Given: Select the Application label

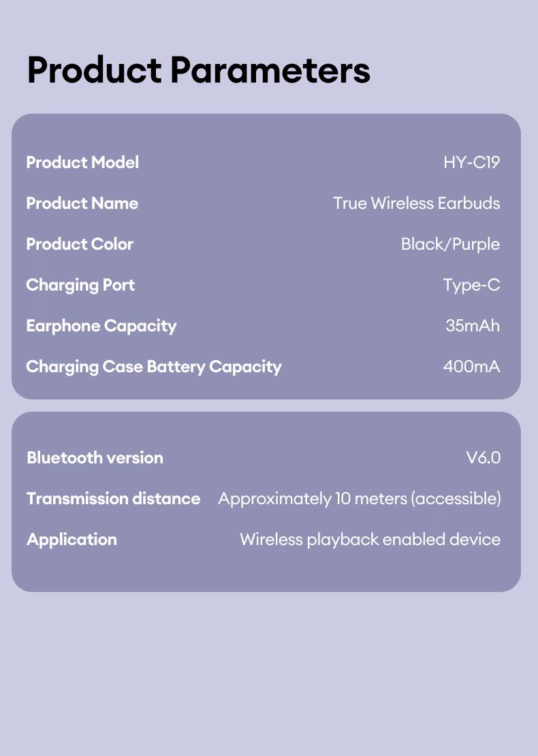Looking at the screenshot, I should click(72, 540).
